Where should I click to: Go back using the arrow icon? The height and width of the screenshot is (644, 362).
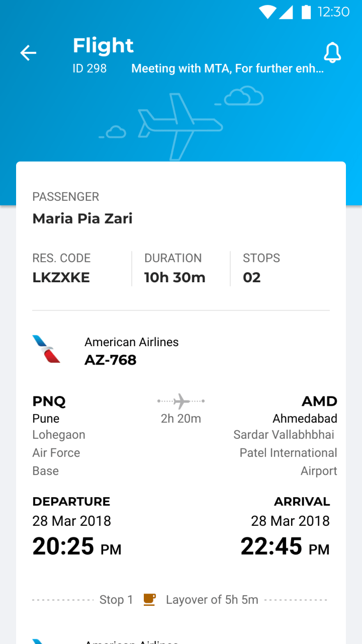tap(28, 53)
